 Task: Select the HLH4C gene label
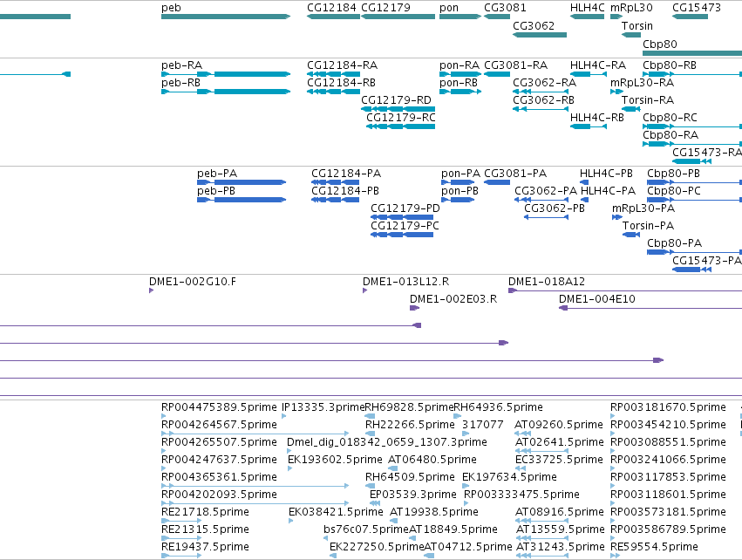tap(588, 8)
